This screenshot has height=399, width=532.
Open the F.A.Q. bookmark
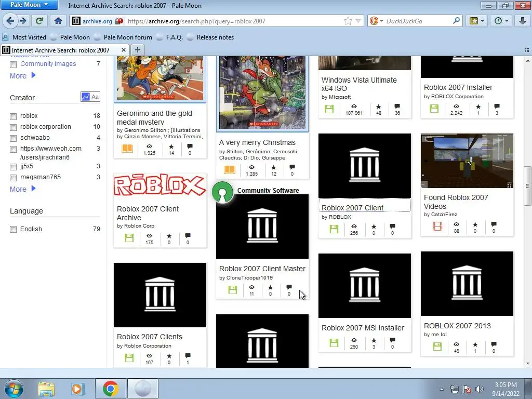pyautogui.click(x=170, y=37)
